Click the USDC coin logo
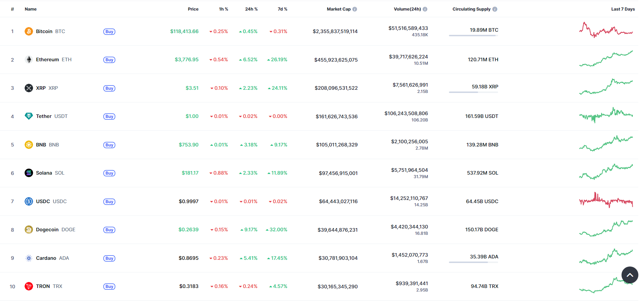The width and height of the screenshot is (644, 301). pos(29,201)
